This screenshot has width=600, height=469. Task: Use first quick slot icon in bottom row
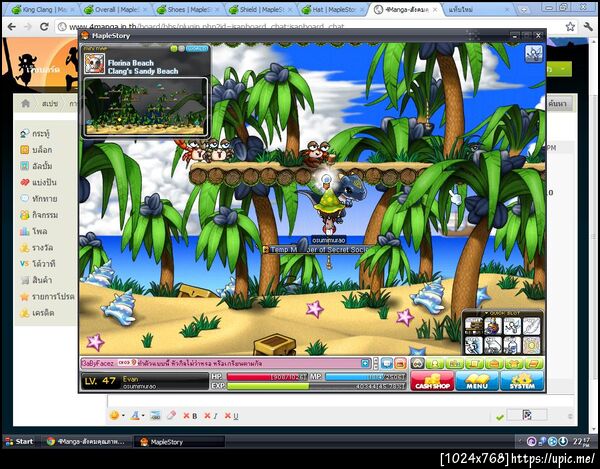[474, 345]
